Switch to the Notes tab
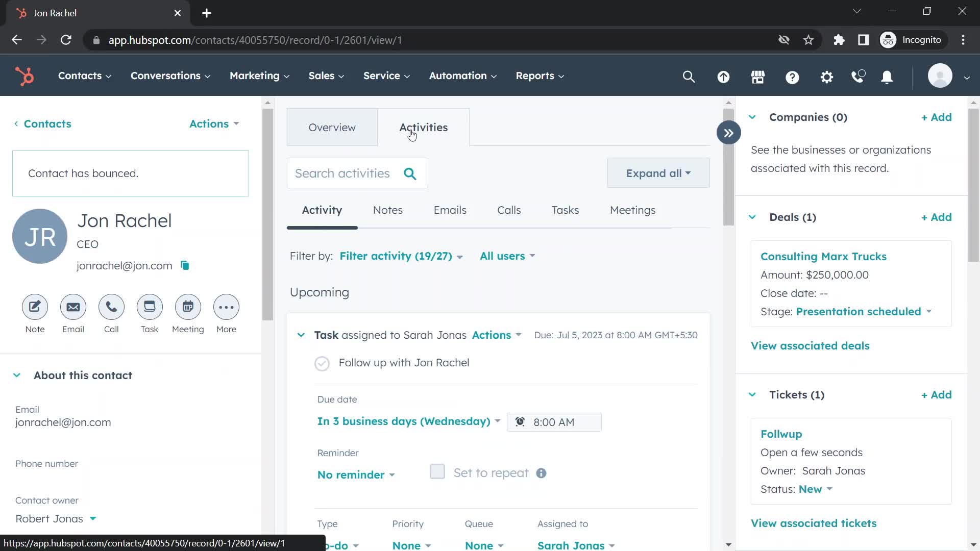980x551 pixels. point(388,210)
